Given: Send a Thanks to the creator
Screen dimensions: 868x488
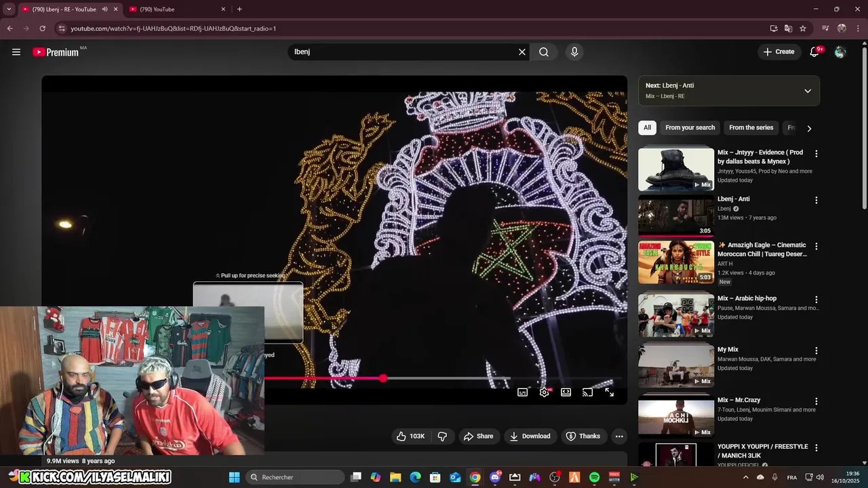Looking at the screenshot, I should click(583, 436).
